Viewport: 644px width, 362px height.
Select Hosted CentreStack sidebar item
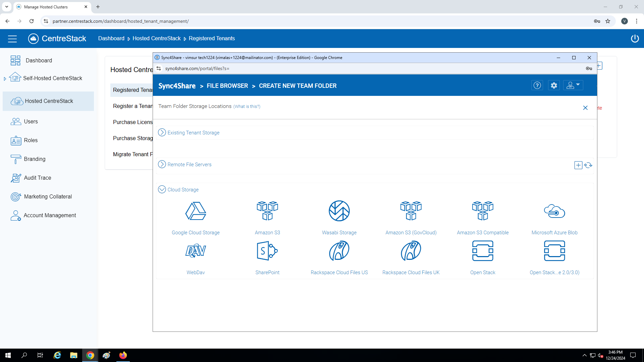(48, 101)
